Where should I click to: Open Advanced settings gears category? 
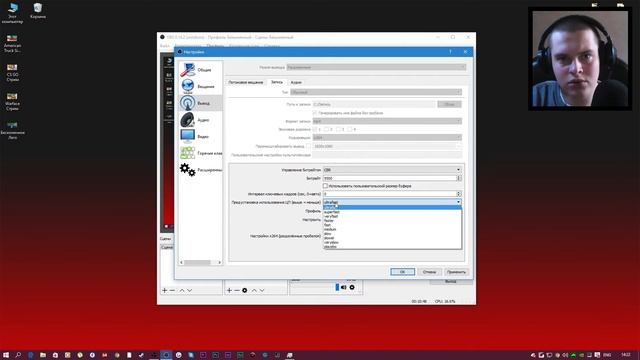pyautogui.click(x=200, y=170)
